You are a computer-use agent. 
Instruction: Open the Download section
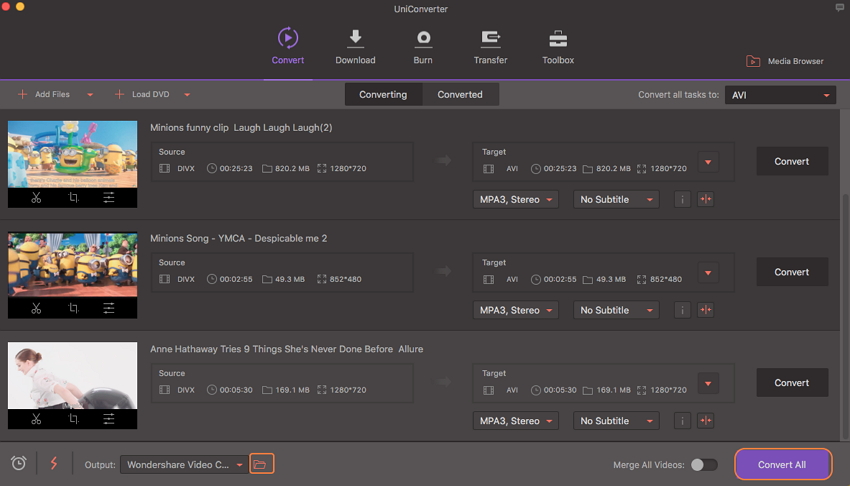point(355,46)
